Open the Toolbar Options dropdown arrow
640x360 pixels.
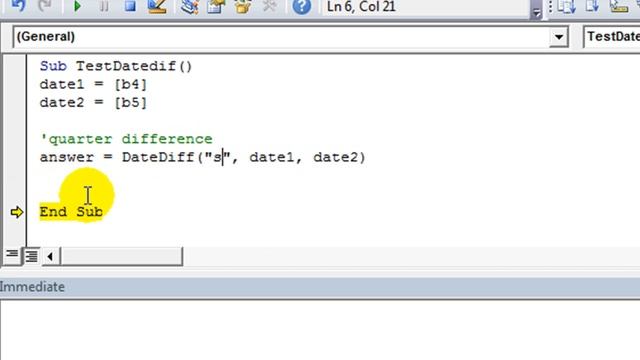point(536,12)
